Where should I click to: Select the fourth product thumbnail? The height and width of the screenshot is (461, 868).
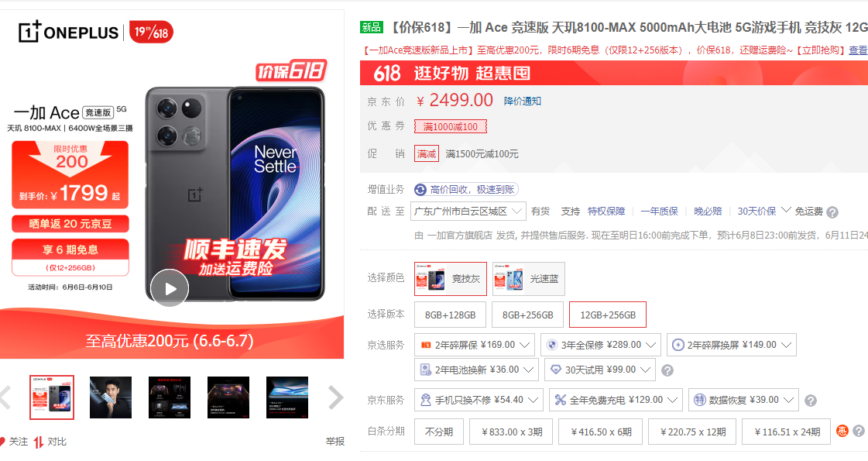pyautogui.click(x=228, y=397)
